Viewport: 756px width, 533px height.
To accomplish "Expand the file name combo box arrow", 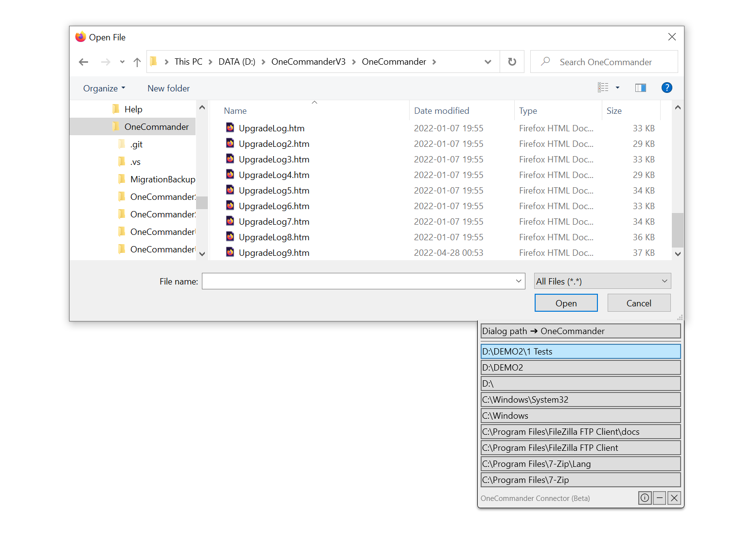I will (x=518, y=281).
